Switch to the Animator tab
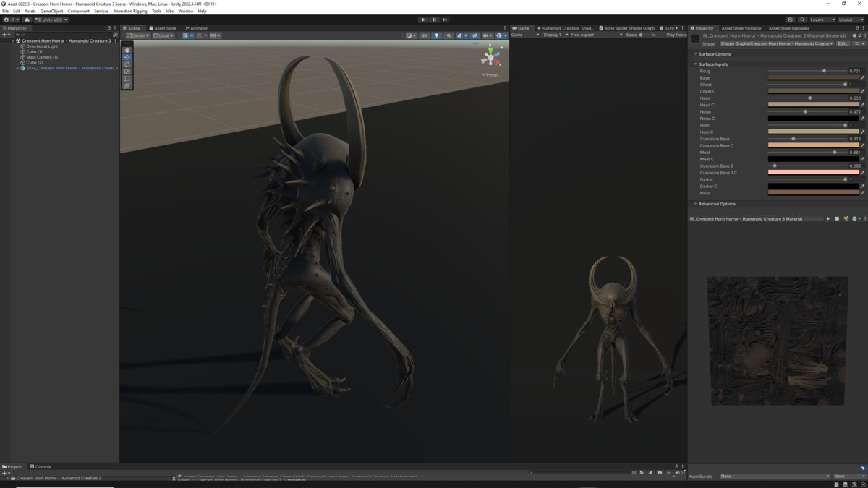This screenshot has width=868, height=488. (x=197, y=28)
